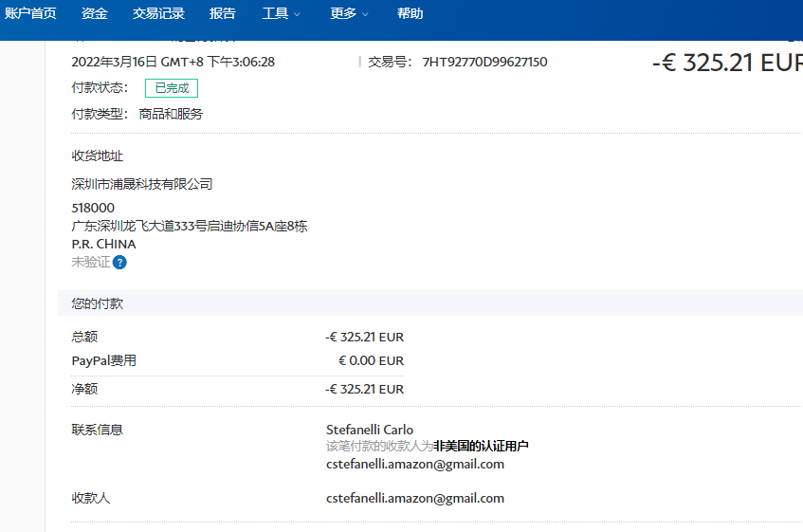Open the 资金 menu item
The image size is (803, 532).
click(x=95, y=14)
